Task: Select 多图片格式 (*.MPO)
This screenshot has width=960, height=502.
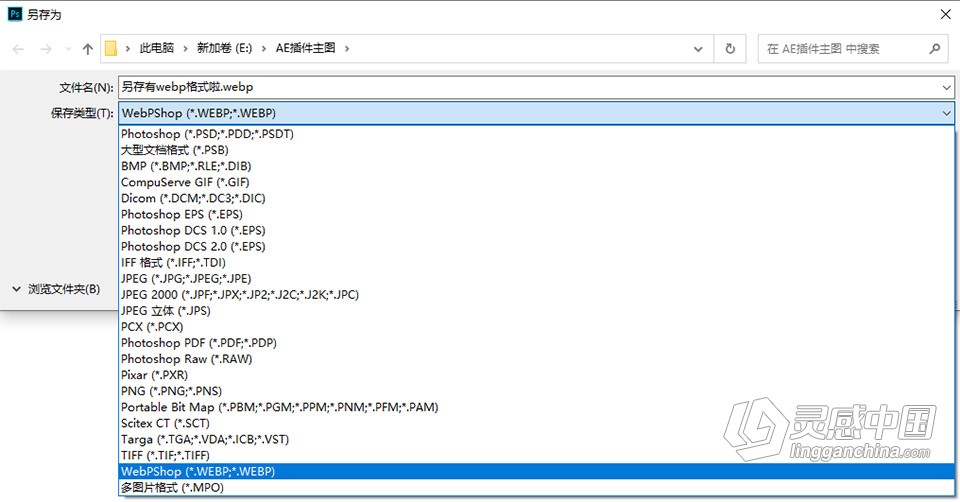Action: (536, 487)
